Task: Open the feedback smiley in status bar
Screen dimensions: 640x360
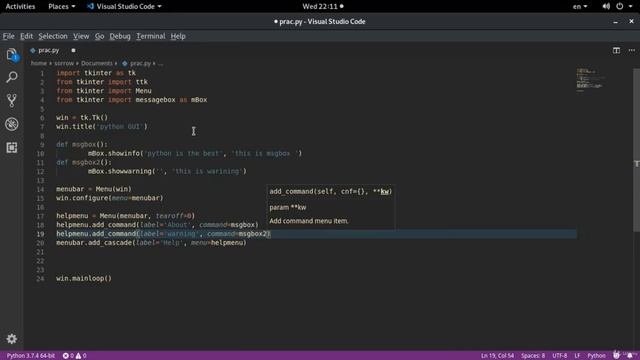Action: [616, 356]
